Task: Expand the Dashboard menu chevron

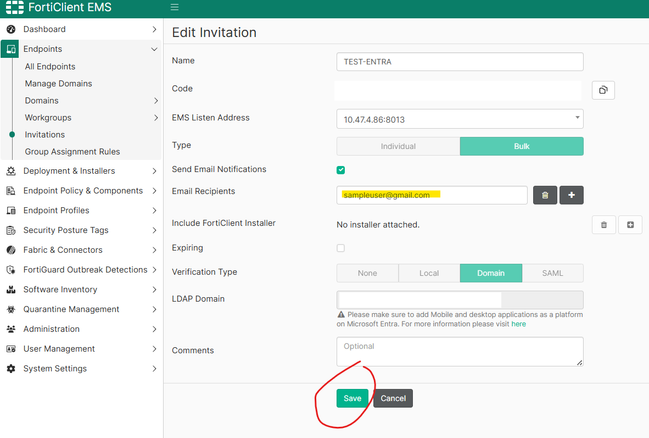Action: pos(154,29)
